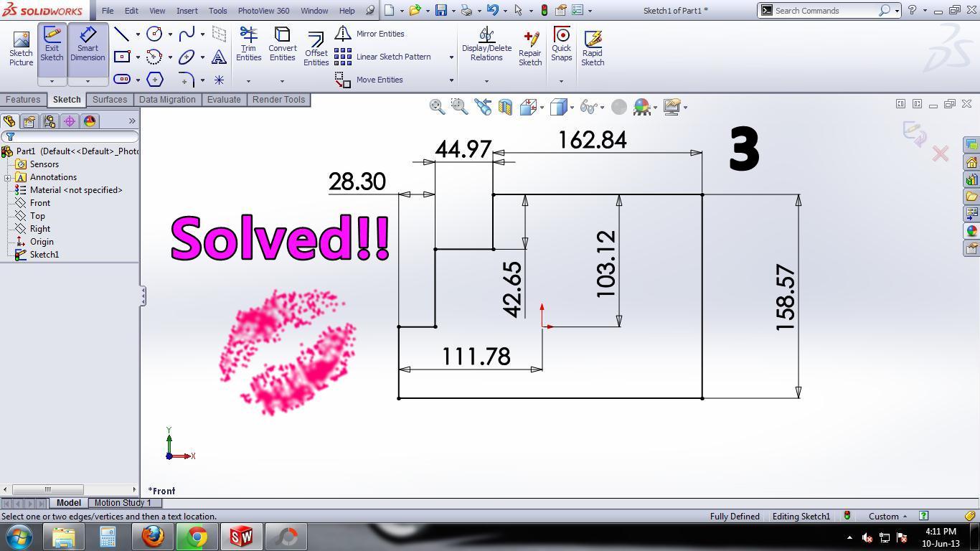The height and width of the screenshot is (551, 980).
Task: Toggle the Smart Dimension tool
Action: [x=88, y=44]
